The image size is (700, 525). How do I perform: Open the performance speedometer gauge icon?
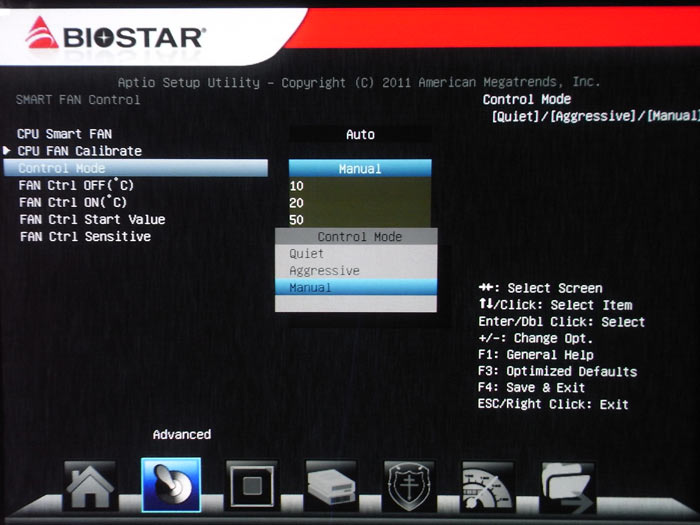point(489,487)
